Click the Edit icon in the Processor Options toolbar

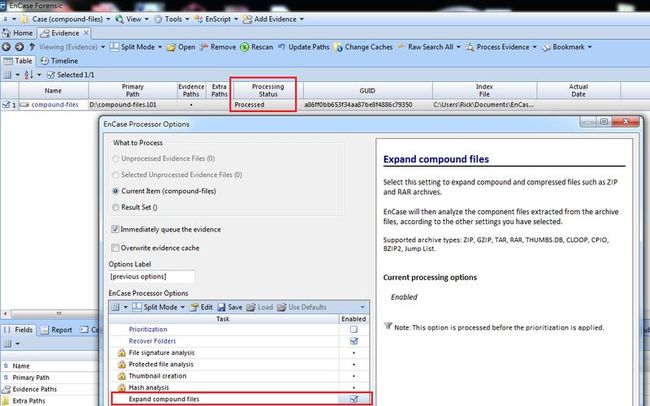point(194,307)
